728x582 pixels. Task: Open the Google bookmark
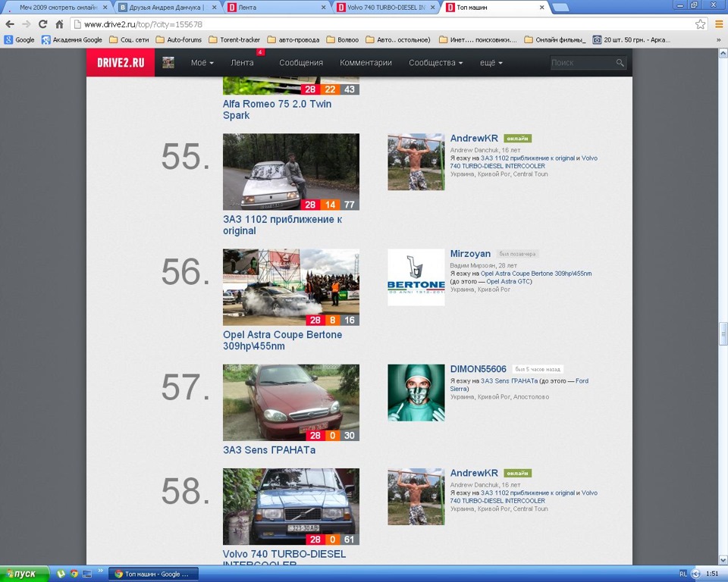tap(20, 40)
